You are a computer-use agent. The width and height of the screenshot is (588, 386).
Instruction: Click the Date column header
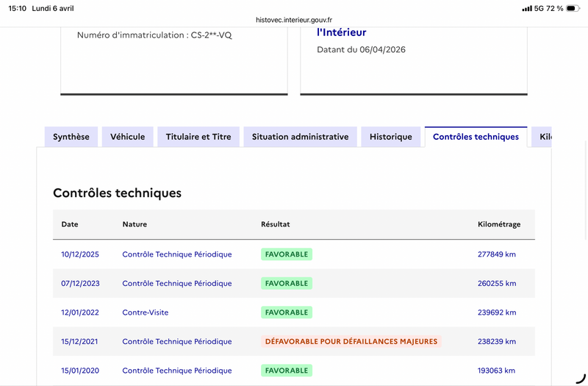point(70,224)
